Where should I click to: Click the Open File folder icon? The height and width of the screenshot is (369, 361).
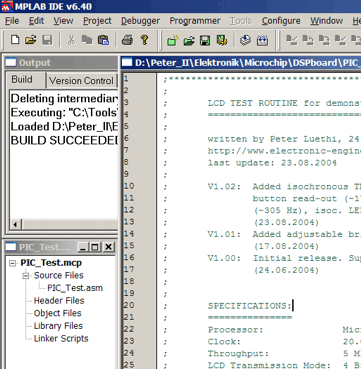coord(30,40)
